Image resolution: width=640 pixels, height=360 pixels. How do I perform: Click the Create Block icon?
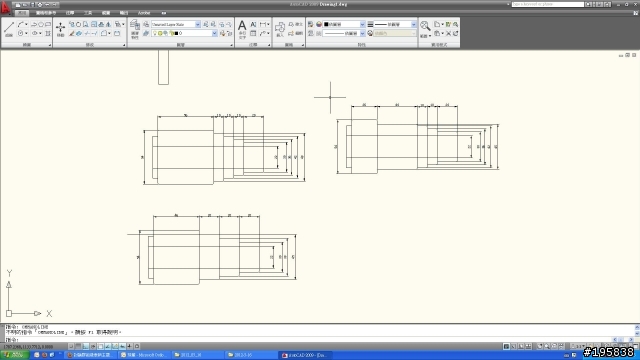tap(291, 24)
